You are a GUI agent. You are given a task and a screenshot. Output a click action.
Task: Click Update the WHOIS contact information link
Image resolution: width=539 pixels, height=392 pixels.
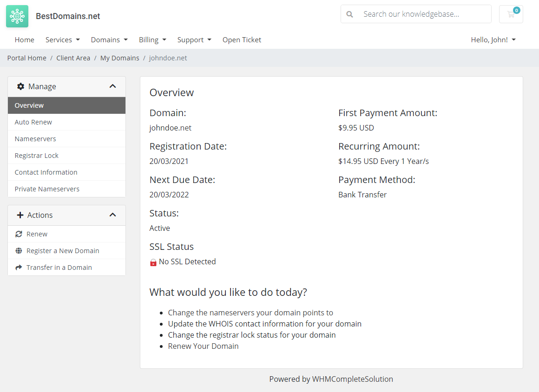coord(265,324)
